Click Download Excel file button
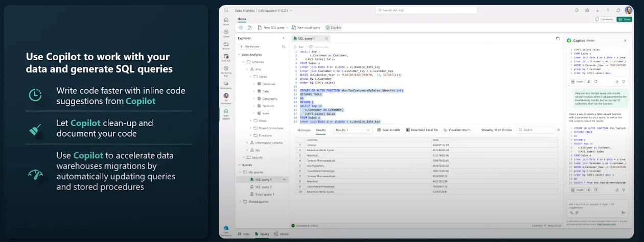Image resolution: width=644 pixels, height=242 pixels. pyautogui.click(x=422, y=130)
